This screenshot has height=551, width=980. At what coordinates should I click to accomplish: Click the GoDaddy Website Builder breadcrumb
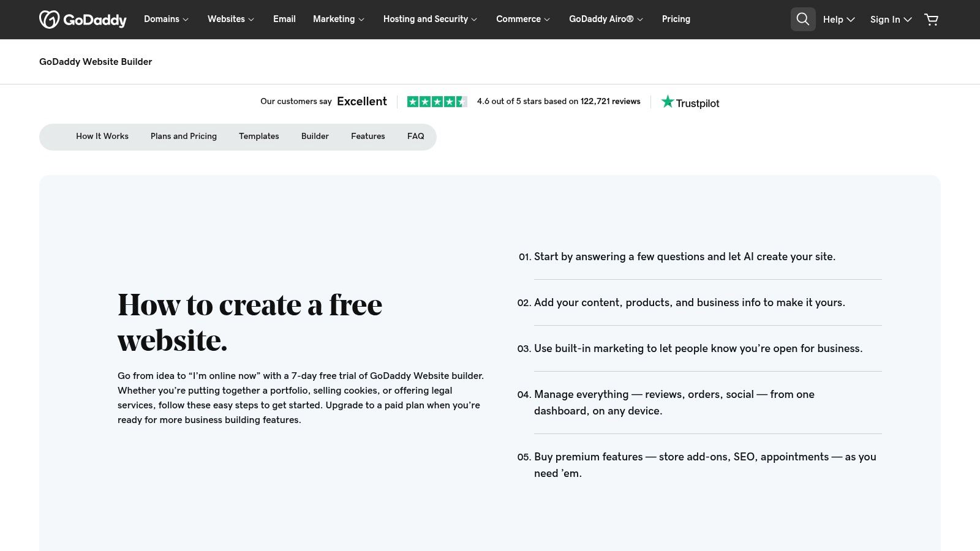click(x=96, y=62)
